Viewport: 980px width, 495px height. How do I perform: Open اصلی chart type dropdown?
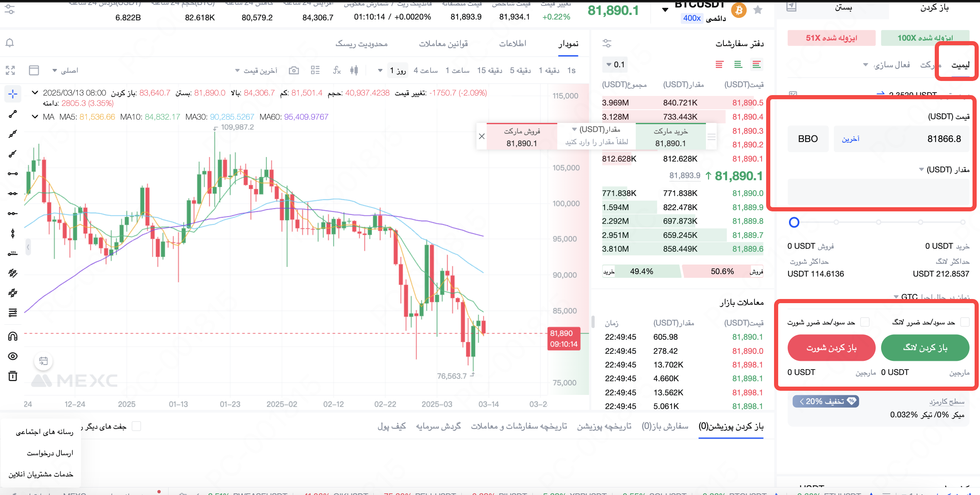(x=65, y=71)
